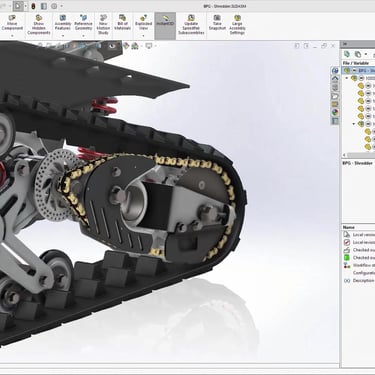Collapse the expanded subassembly node in file tree
The height and width of the screenshot is (375, 375).
pyautogui.click(x=354, y=124)
